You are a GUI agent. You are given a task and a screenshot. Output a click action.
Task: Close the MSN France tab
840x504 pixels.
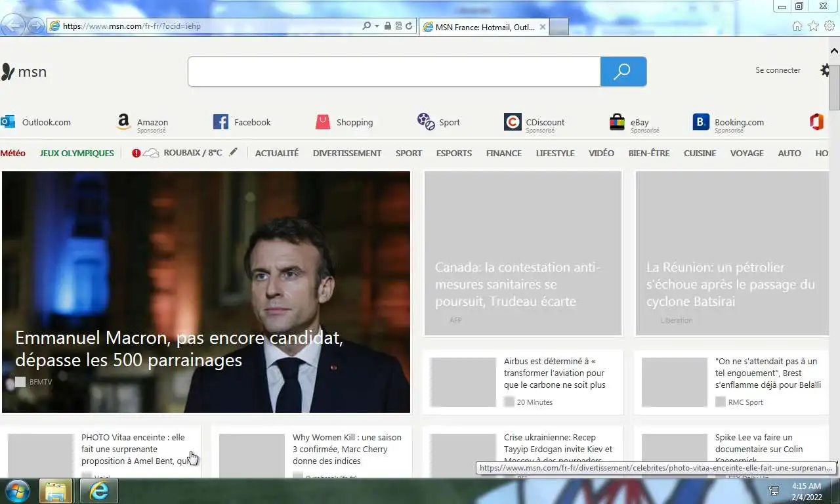point(542,27)
